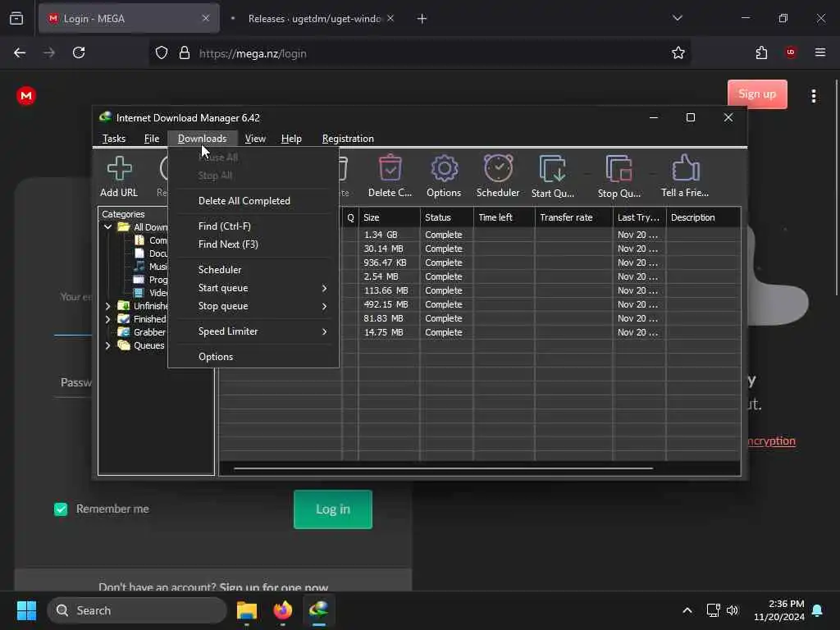Click the Tell a Friend thumbs-up icon
Screen dimensions: 840x630
685,169
